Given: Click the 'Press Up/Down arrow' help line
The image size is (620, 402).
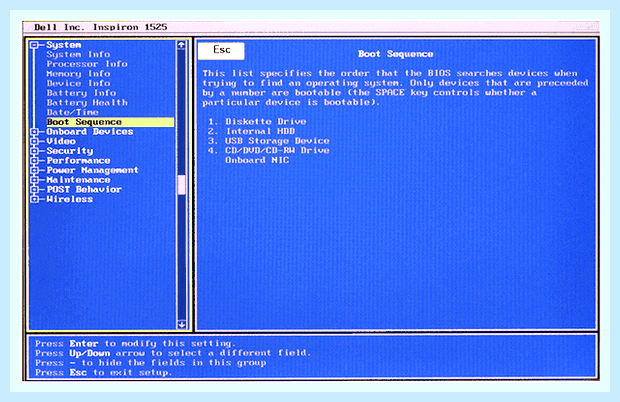Looking at the screenshot, I should pyautogui.click(x=173, y=353).
